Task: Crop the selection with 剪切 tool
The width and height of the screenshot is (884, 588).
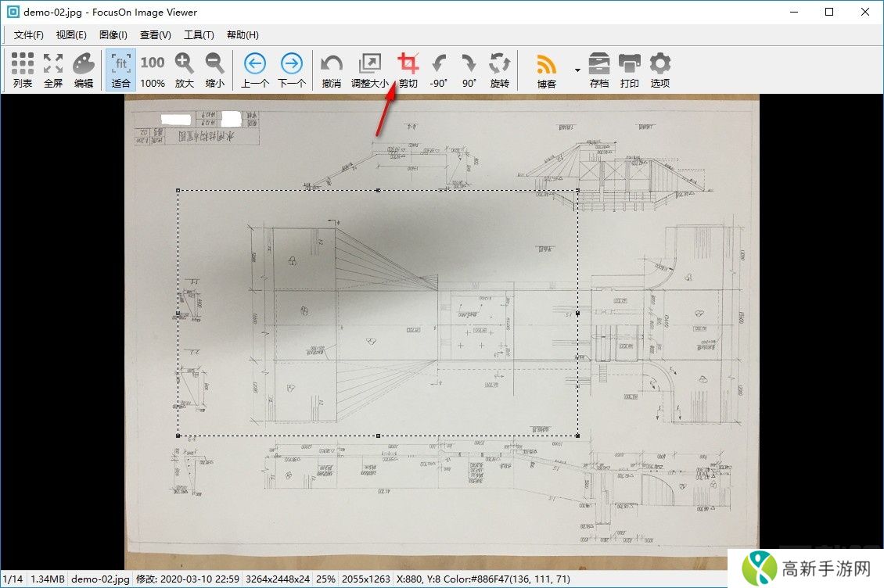Action: tap(408, 70)
